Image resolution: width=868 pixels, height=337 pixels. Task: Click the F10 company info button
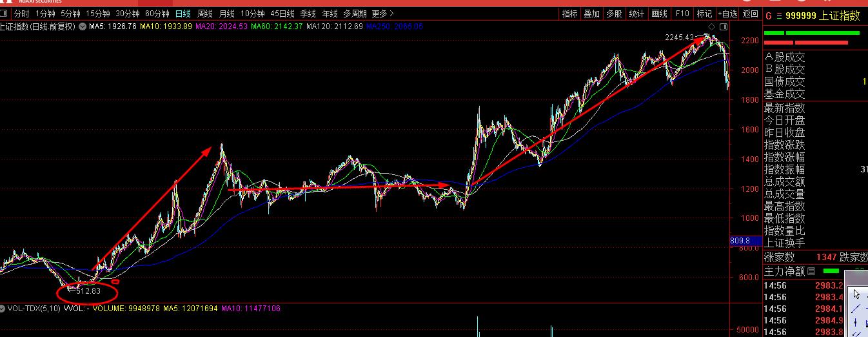click(682, 14)
